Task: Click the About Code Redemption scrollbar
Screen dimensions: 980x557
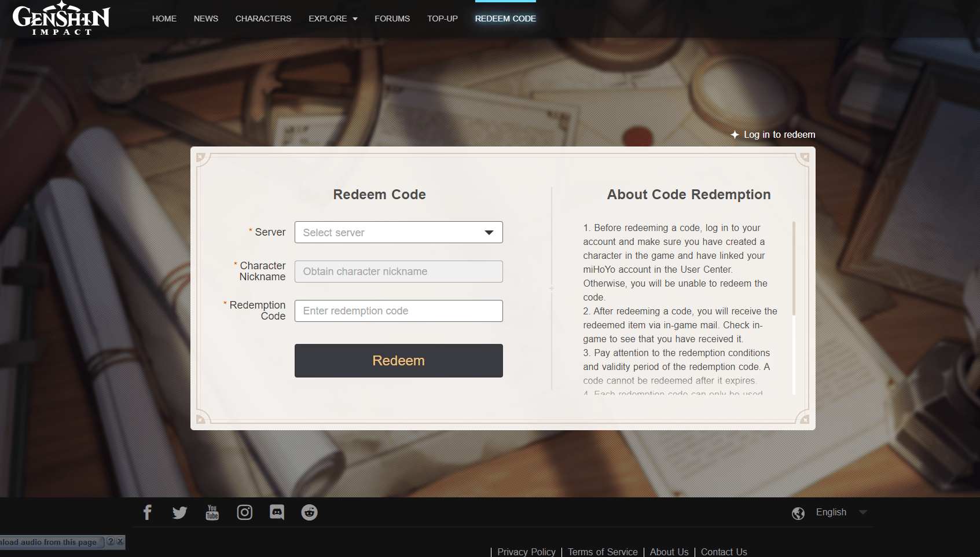Action: click(794, 268)
